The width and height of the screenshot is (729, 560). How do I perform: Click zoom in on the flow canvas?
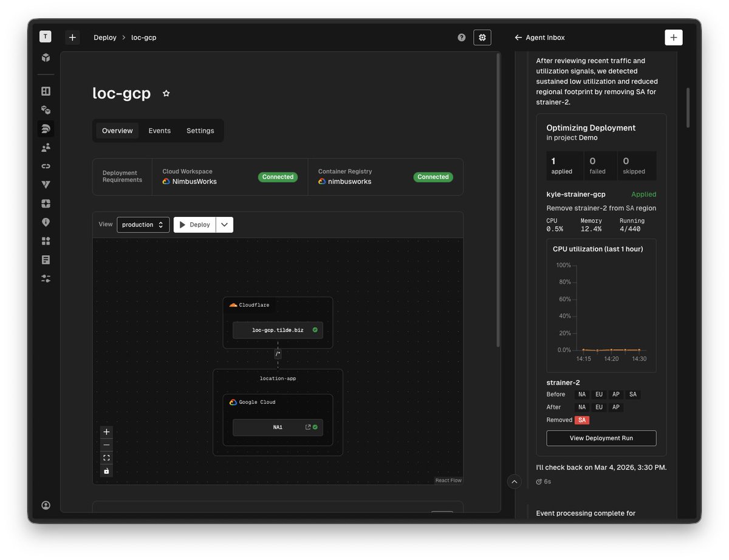(106, 432)
